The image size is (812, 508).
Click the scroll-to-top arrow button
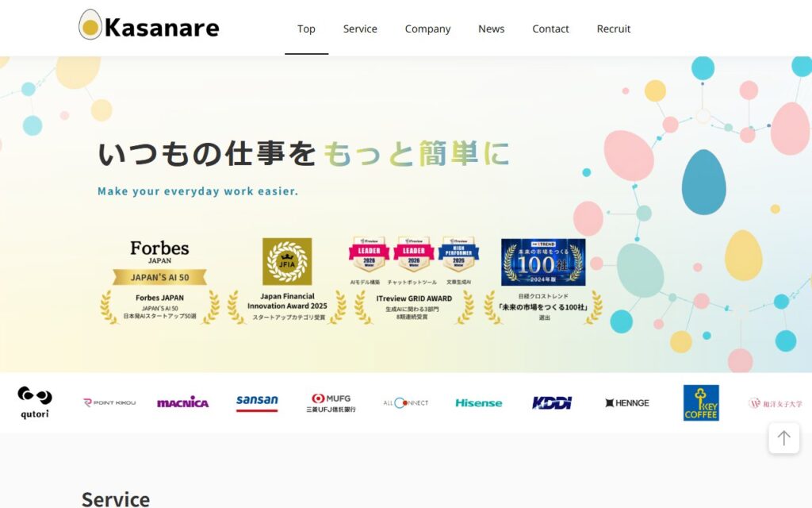(x=783, y=438)
